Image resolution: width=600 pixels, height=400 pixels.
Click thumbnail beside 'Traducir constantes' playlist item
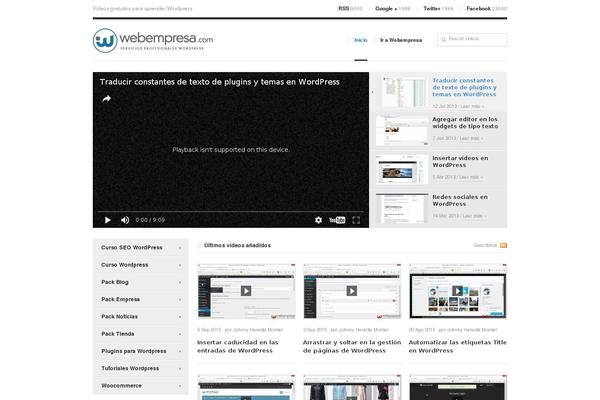404,91
